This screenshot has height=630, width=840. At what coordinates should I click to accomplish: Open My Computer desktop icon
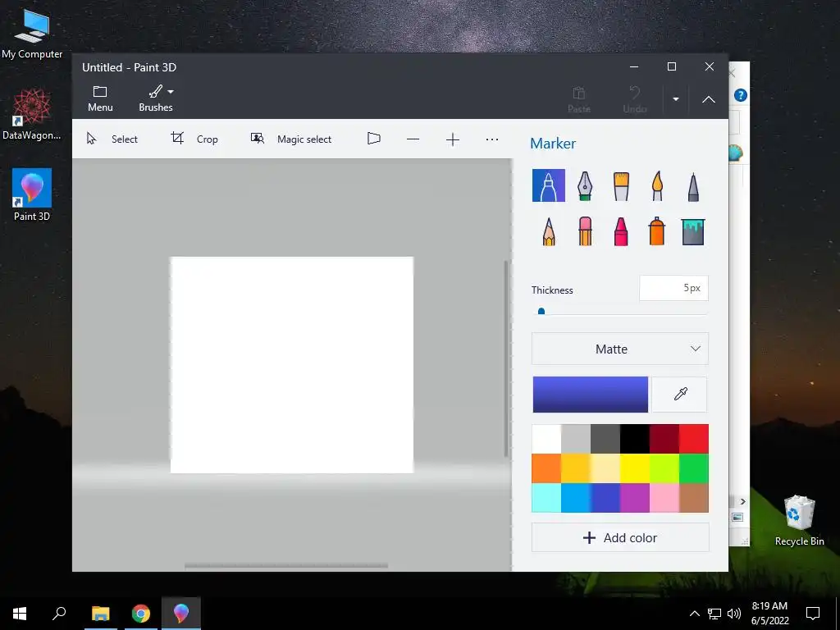(x=32, y=34)
